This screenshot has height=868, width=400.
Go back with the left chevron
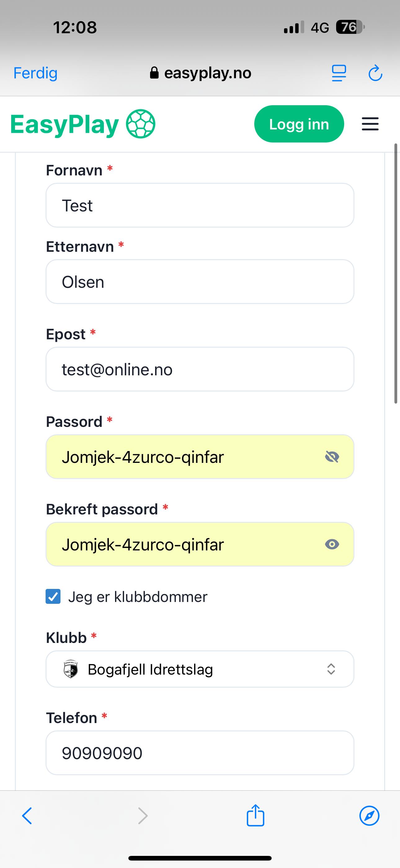tap(27, 816)
